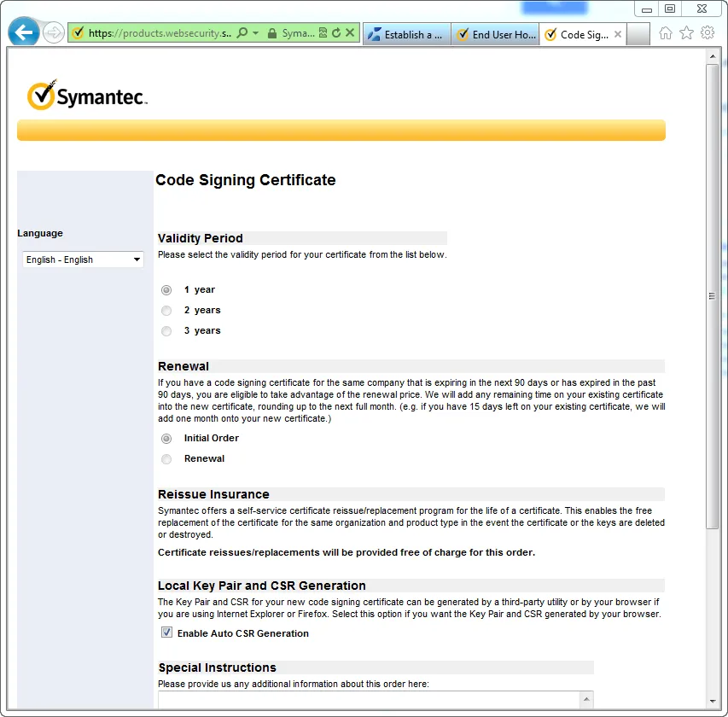Choose the Renewal radio button
The height and width of the screenshot is (717, 728).
(166, 459)
